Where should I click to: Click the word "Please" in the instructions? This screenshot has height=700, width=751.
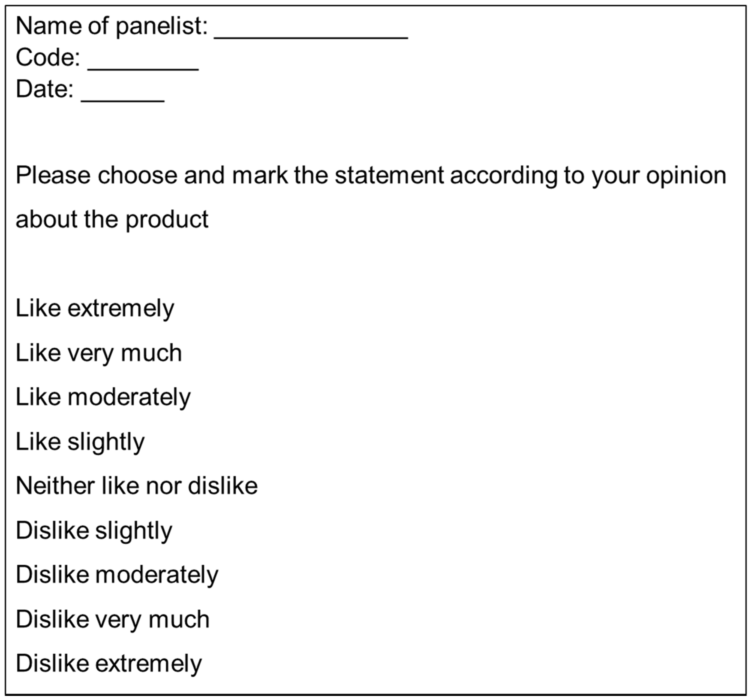point(53,175)
